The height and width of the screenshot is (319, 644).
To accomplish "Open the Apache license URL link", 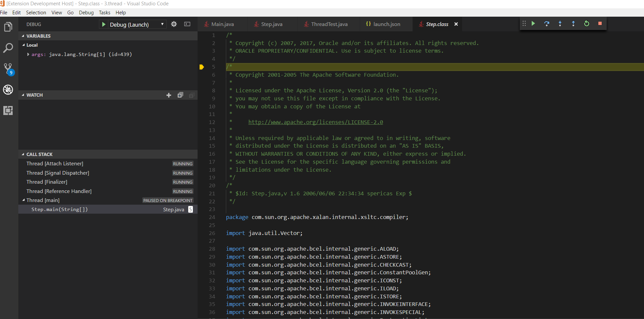I will click(x=316, y=122).
